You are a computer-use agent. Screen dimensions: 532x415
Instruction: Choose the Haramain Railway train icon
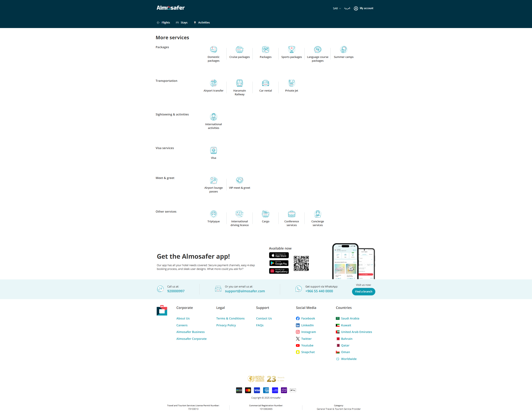pos(239,83)
